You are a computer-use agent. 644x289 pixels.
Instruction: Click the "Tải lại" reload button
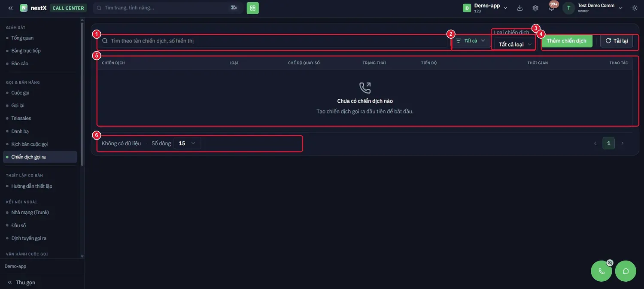pyautogui.click(x=617, y=41)
